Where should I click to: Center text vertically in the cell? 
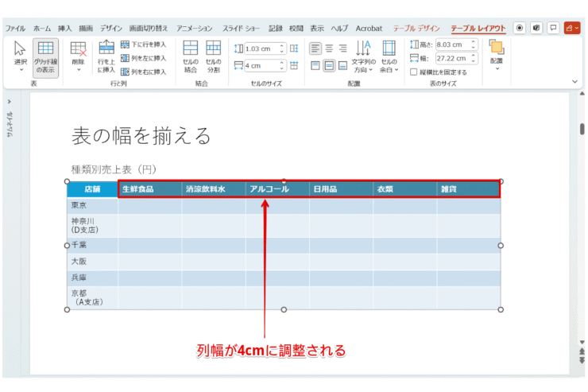[x=329, y=66]
